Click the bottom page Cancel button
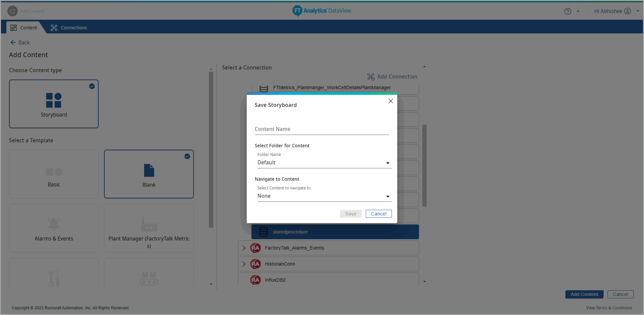 point(620,294)
